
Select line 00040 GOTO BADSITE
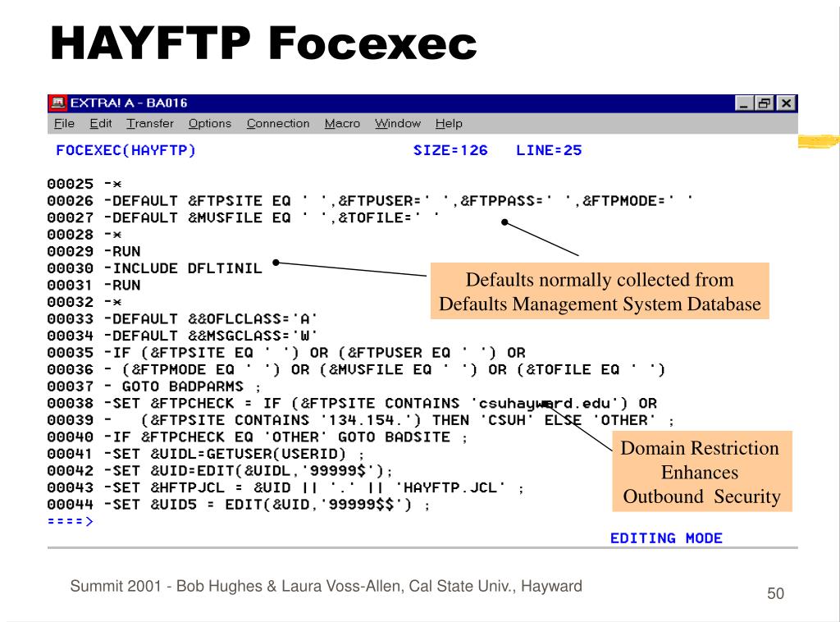pos(257,437)
